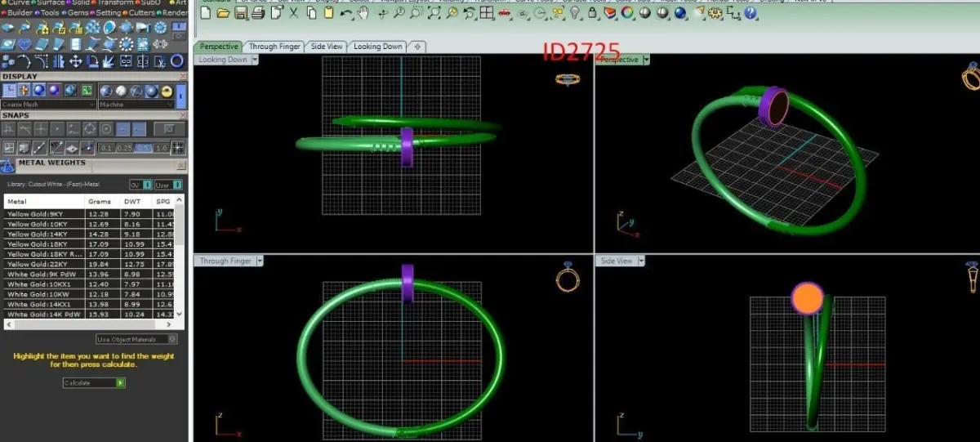Screen dimensions: 980x442
Task: Toggle the GV switch in Metal Weights
Action: 139,185
